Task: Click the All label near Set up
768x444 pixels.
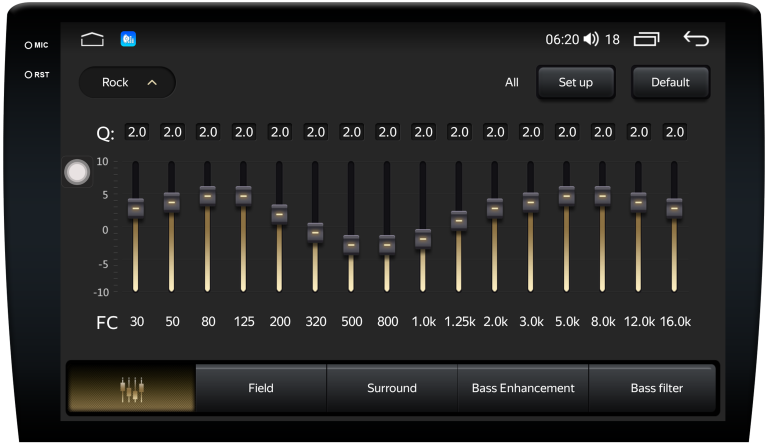Action: pos(512,82)
